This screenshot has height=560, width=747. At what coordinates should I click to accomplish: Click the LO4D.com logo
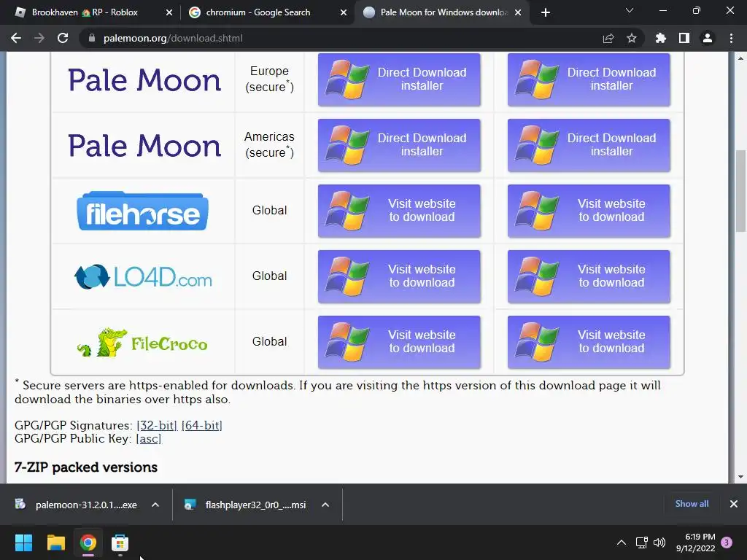143,276
